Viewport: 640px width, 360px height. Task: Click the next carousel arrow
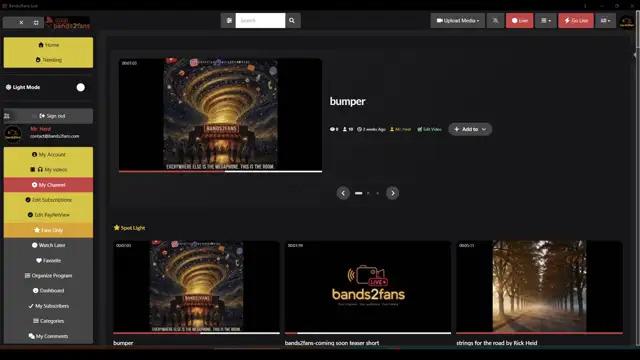(x=393, y=193)
